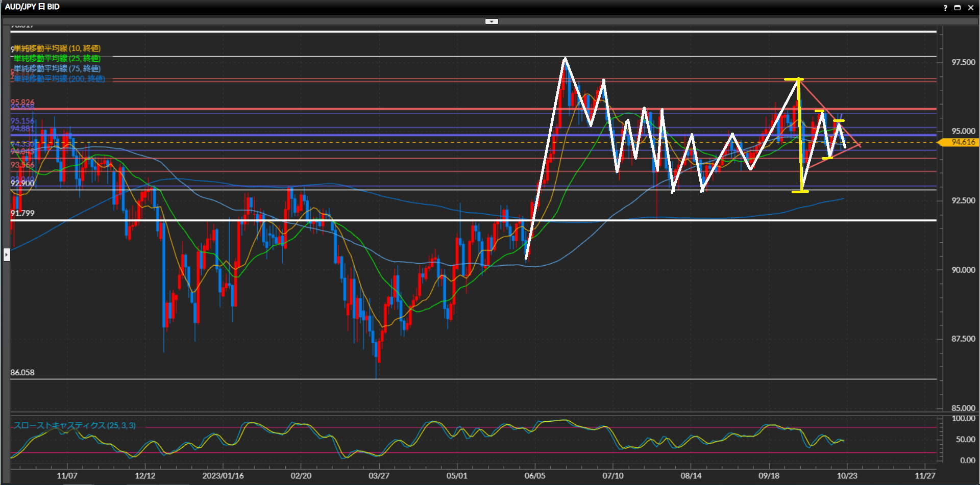This screenshot has height=485, width=980.
Task: Click the 200-period moving average label
Action: (x=59, y=79)
